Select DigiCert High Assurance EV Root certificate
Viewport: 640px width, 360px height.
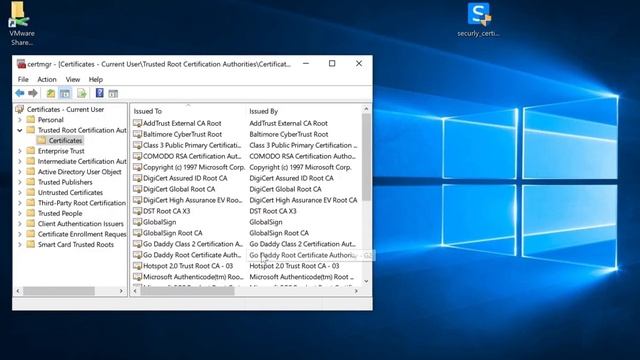pyautogui.click(x=193, y=200)
